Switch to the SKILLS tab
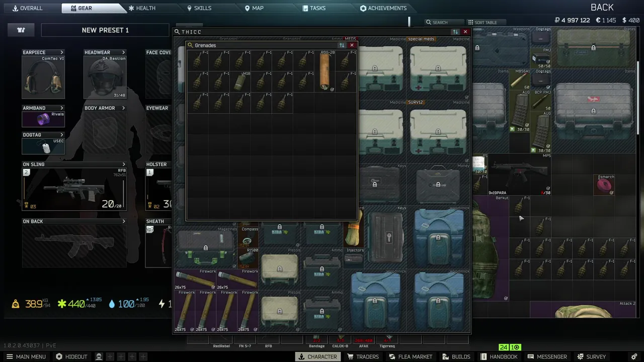 199,8
